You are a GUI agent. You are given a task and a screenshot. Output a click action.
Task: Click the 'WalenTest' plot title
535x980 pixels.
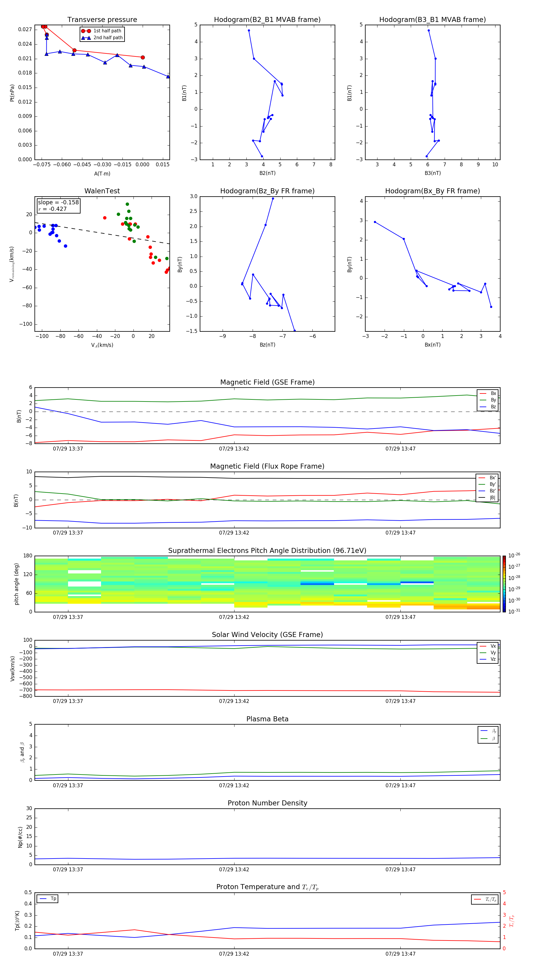click(x=102, y=191)
